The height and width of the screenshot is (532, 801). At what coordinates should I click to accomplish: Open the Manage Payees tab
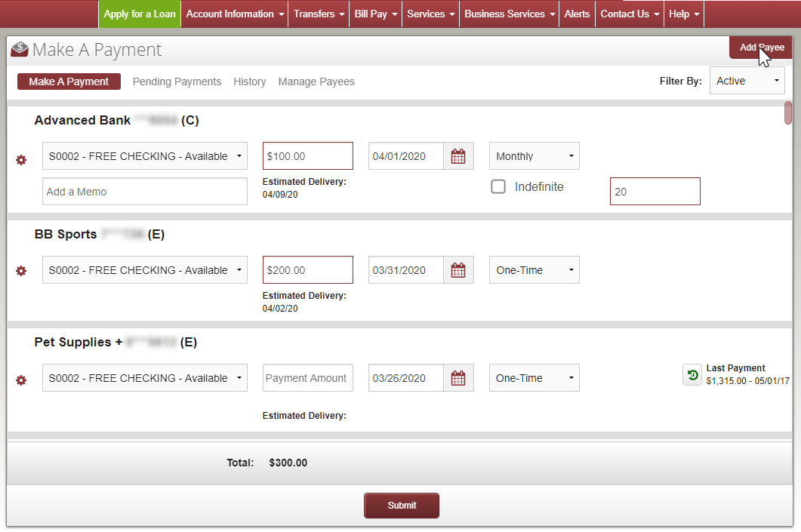[x=316, y=81]
